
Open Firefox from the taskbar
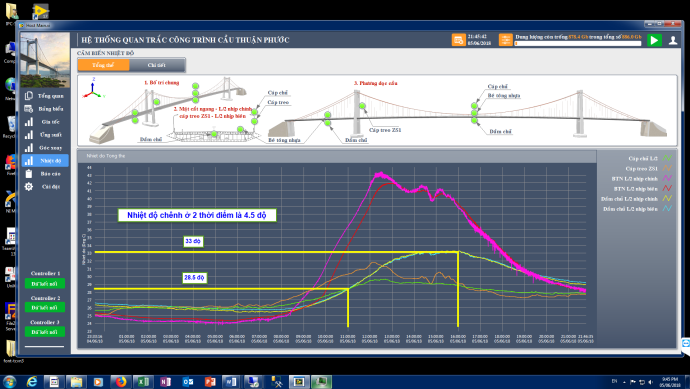121,382
